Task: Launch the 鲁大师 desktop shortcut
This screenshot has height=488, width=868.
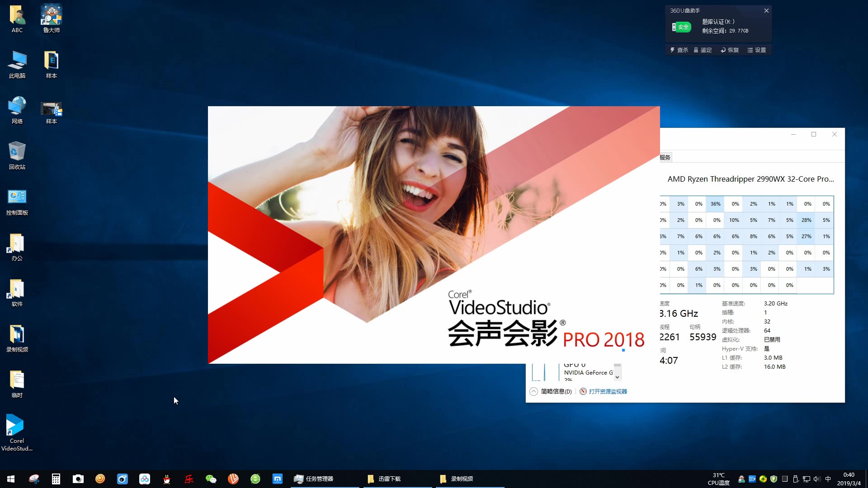Action: pos(52,19)
